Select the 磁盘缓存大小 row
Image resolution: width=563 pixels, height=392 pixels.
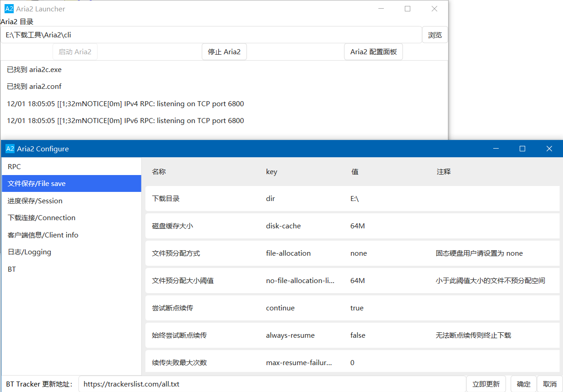tap(352, 226)
